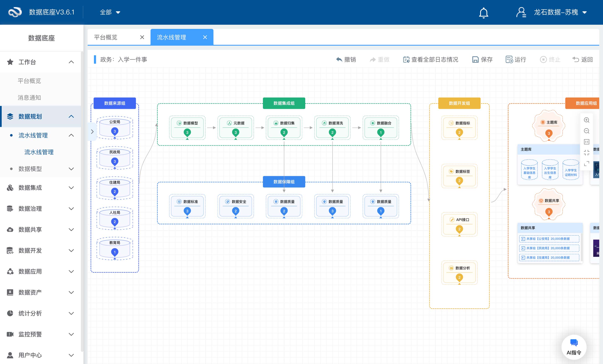Click the side panel expand arrow handle
The height and width of the screenshot is (364, 603).
(92, 132)
